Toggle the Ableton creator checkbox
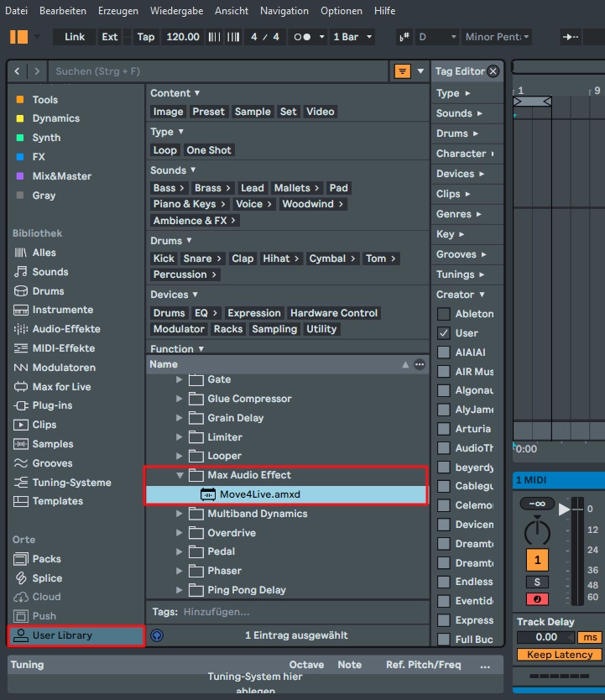 (x=444, y=314)
